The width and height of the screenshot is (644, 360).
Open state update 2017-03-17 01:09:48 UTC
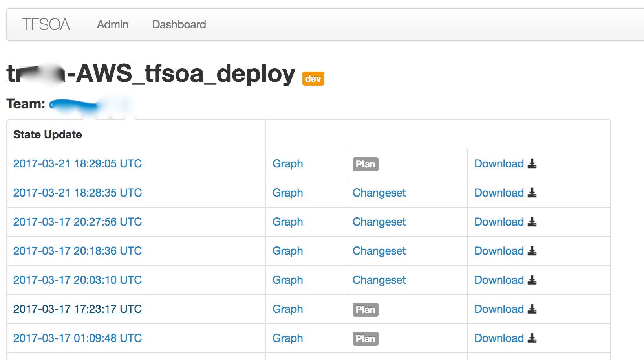pos(78,338)
